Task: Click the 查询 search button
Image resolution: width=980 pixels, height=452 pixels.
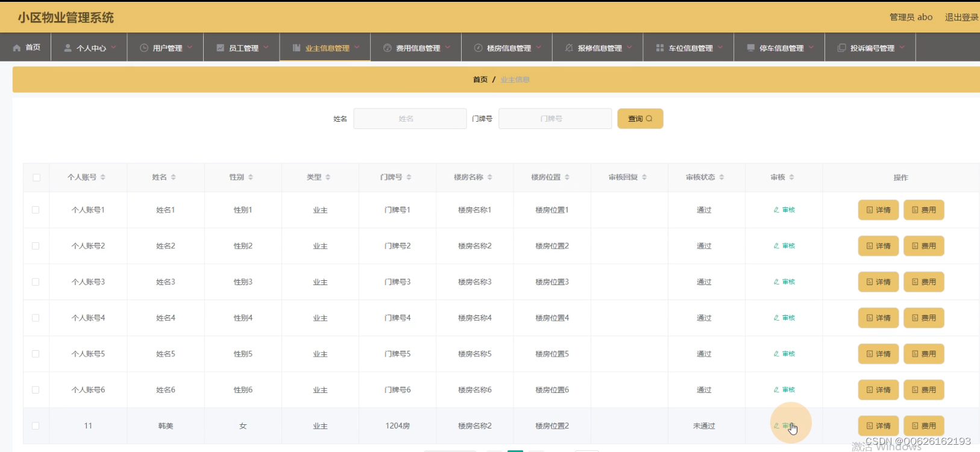Action: pos(640,119)
